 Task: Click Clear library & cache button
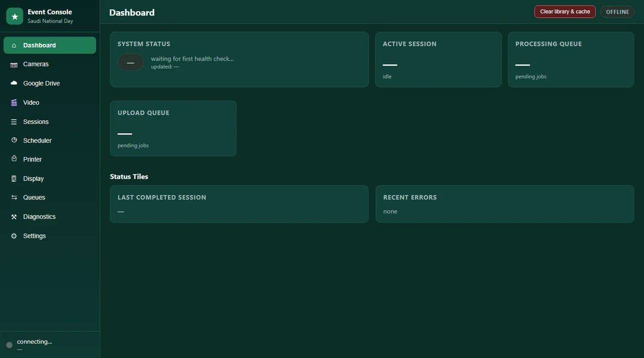(565, 12)
